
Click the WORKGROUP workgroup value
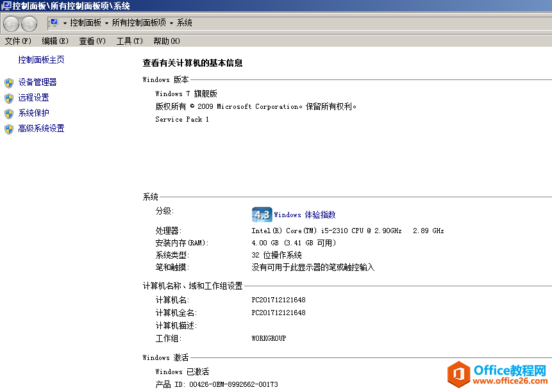click(x=269, y=338)
